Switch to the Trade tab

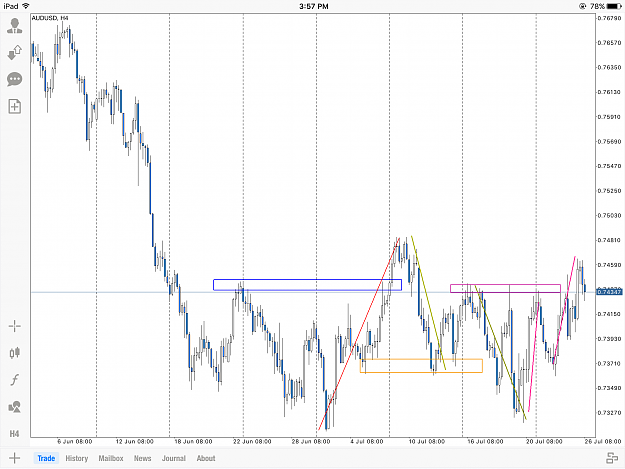point(46,458)
